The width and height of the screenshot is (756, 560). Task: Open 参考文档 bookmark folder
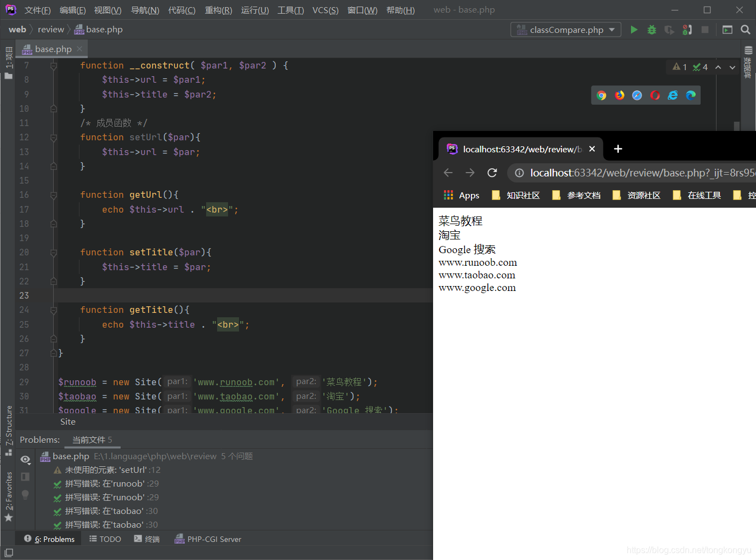click(x=576, y=195)
